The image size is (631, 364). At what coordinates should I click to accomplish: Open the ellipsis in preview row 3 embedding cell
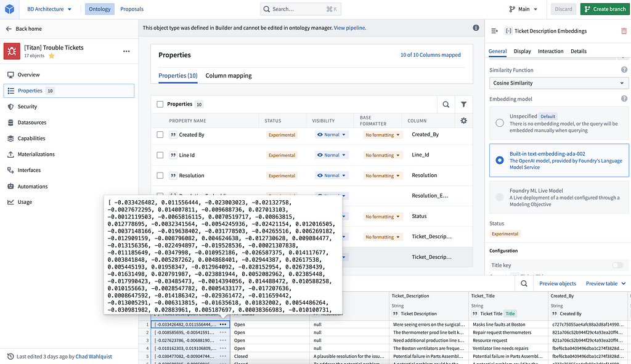[223, 340]
